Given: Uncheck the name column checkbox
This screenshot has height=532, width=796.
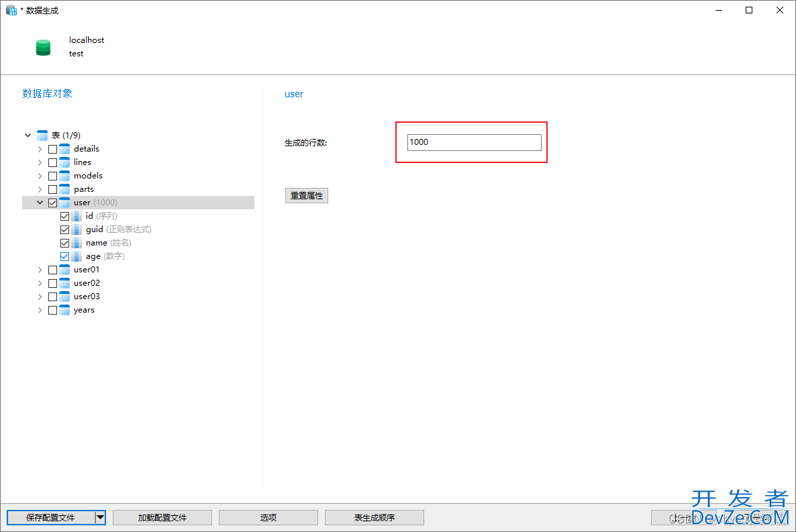Looking at the screenshot, I should coord(65,243).
